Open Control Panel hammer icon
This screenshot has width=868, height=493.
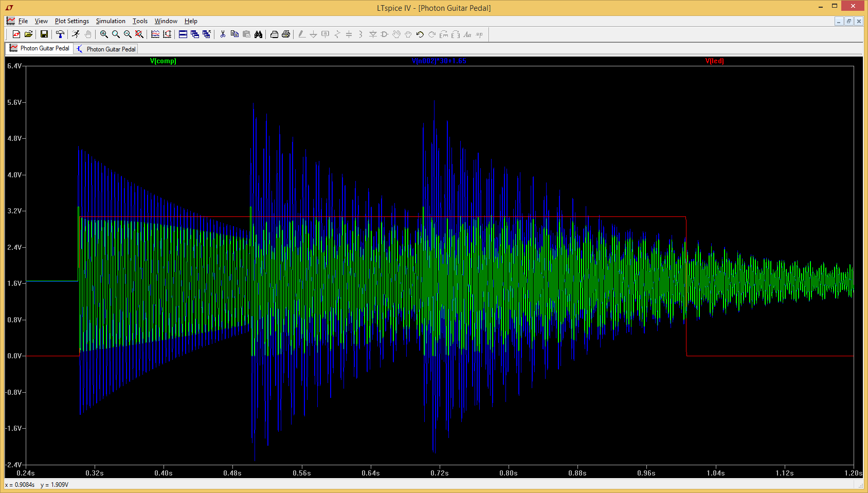tap(60, 34)
